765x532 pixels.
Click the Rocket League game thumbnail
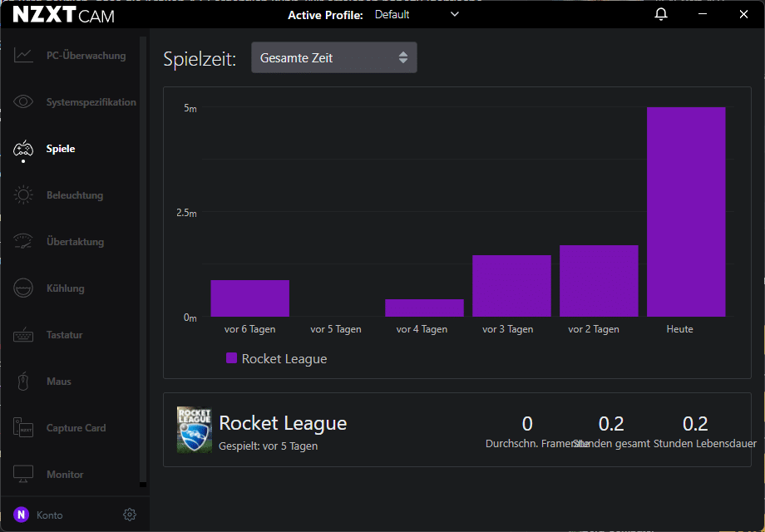[195, 430]
